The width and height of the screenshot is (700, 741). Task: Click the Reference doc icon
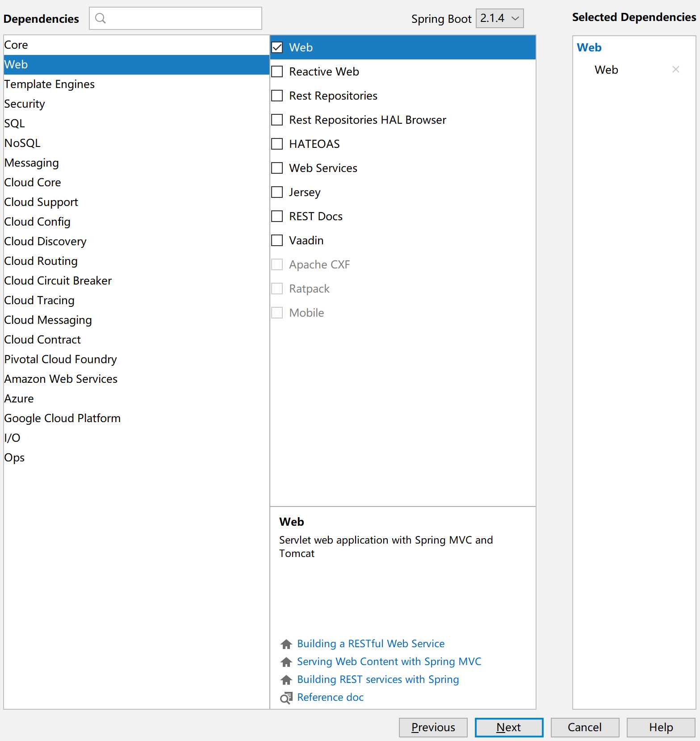(286, 697)
